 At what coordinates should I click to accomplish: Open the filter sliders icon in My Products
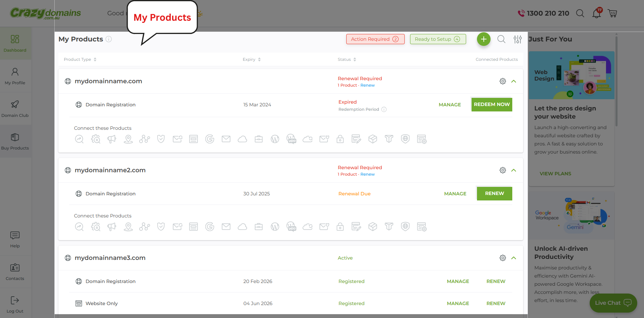(x=518, y=39)
